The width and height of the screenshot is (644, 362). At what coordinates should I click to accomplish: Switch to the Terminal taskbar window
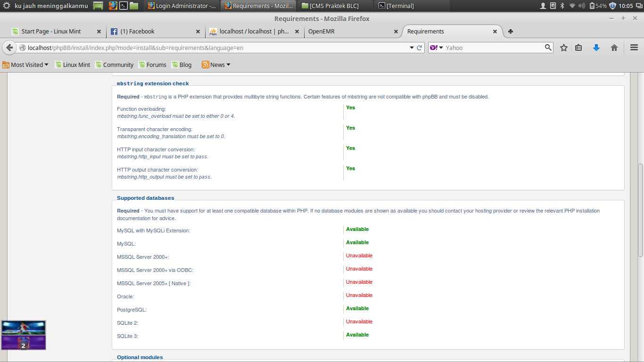[413, 6]
